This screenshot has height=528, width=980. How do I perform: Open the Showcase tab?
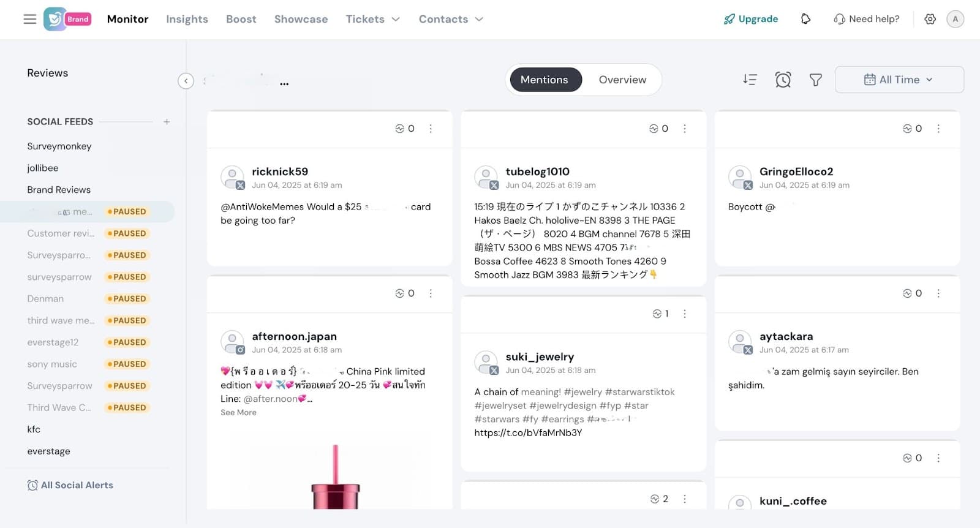point(301,19)
